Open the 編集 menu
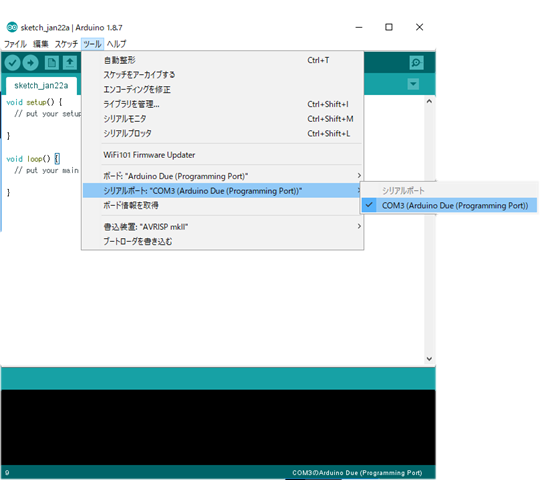This screenshot has height=480, width=555. point(40,44)
